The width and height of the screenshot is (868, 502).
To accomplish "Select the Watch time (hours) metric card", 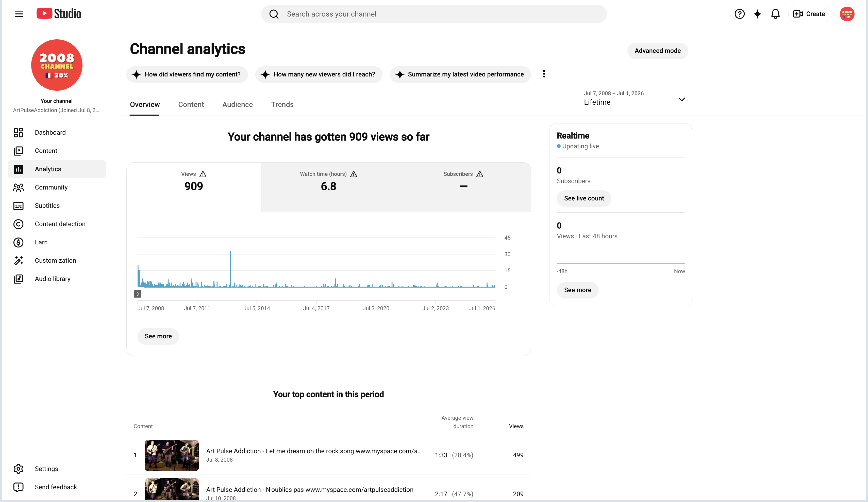I will (328, 187).
